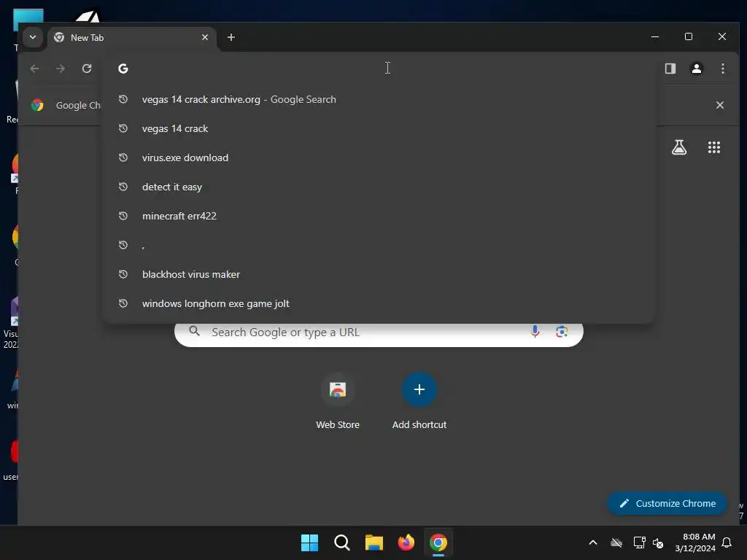747x560 pixels.
Task: Click Chrome icon in taskbar
Action: 438,542
